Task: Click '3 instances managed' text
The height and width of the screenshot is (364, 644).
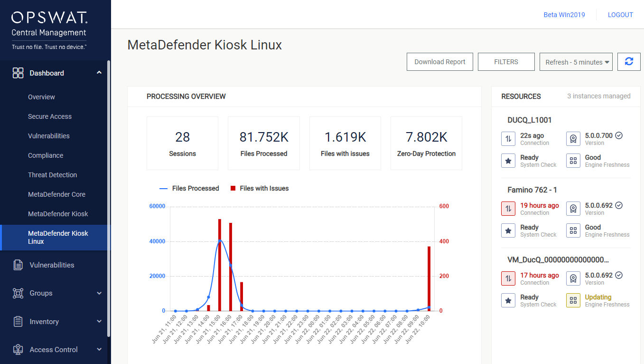Action: (x=599, y=96)
